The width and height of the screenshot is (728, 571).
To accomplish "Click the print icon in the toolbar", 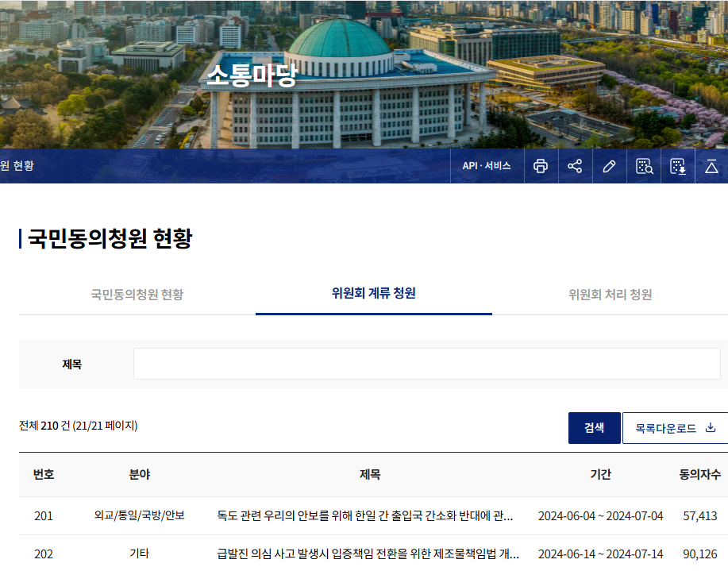I will click(x=541, y=166).
